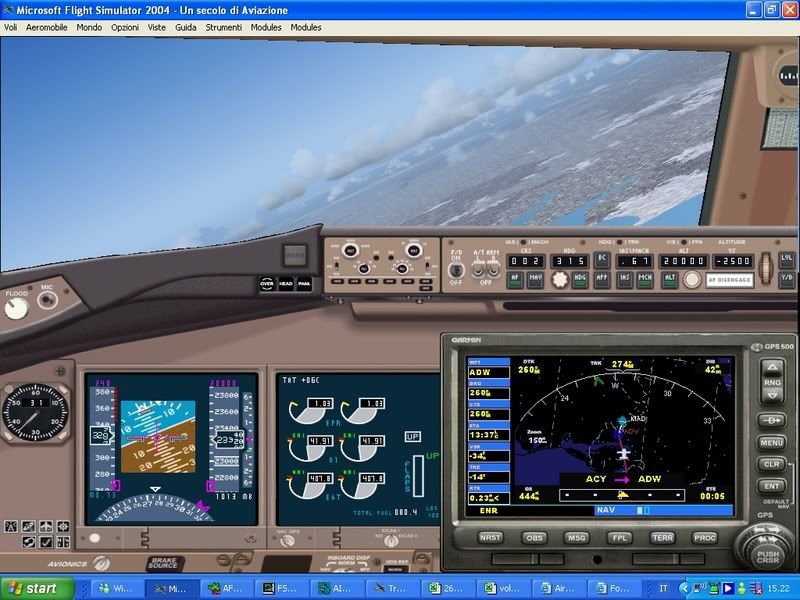The height and width of the screenshot is (600, 800).
Task: Open the Opzioni menu
Action: pos(124,28)
